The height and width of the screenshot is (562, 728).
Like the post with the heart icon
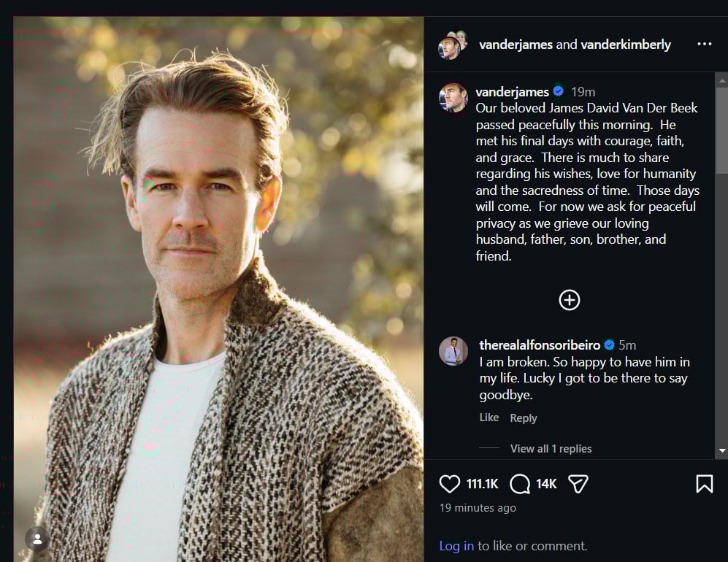[450, 483]
